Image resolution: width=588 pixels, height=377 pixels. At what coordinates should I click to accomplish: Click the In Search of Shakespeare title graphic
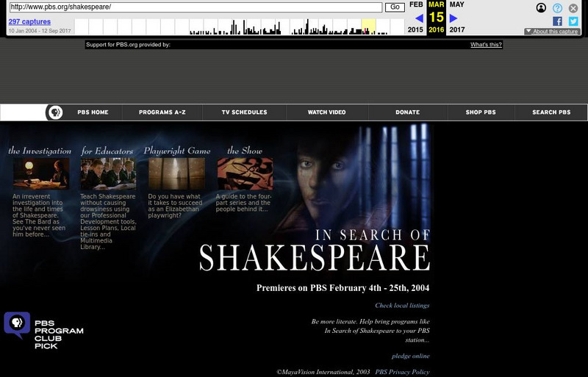tap(315, 250)
